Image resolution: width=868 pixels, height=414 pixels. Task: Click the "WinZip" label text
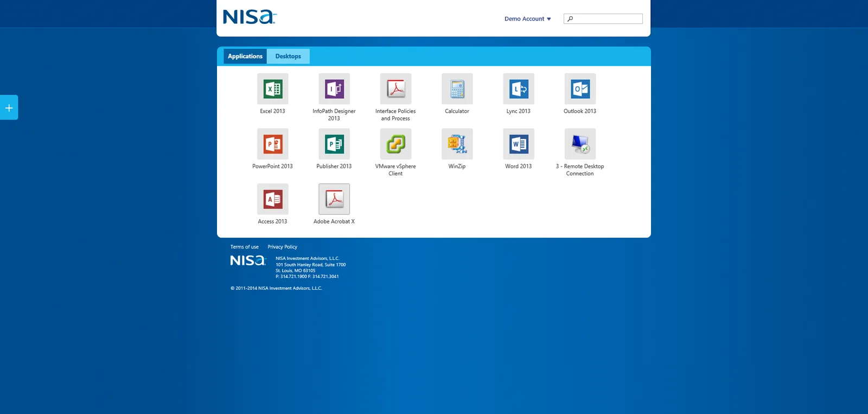457,167
